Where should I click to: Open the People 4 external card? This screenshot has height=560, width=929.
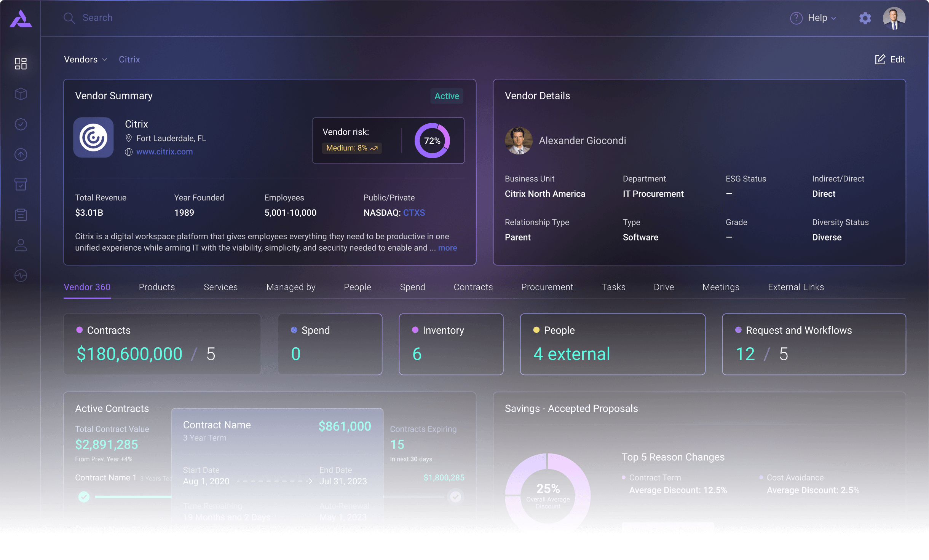coord(613,344)
